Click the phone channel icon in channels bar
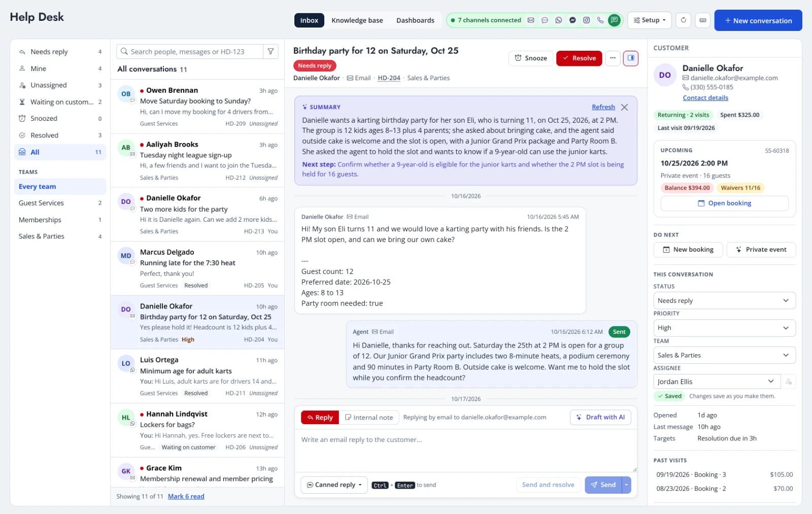 click(x=600, y=20)
